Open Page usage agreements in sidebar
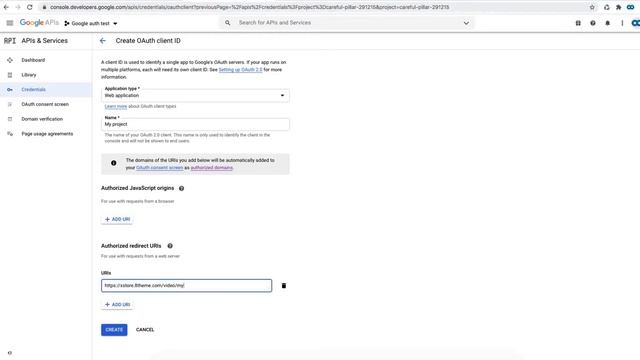The image size is (640, 360). [x=47, y=133]
